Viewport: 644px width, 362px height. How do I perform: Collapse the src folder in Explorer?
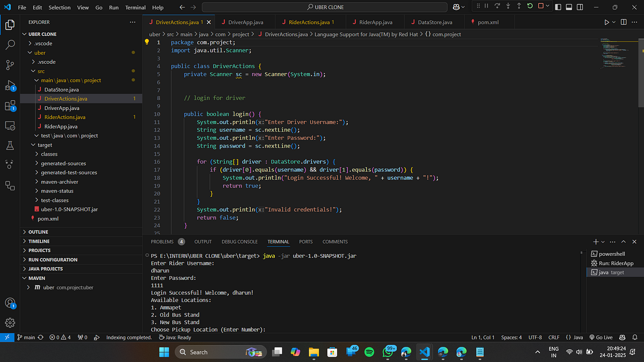pyautogui.click(x=33, y=71)
